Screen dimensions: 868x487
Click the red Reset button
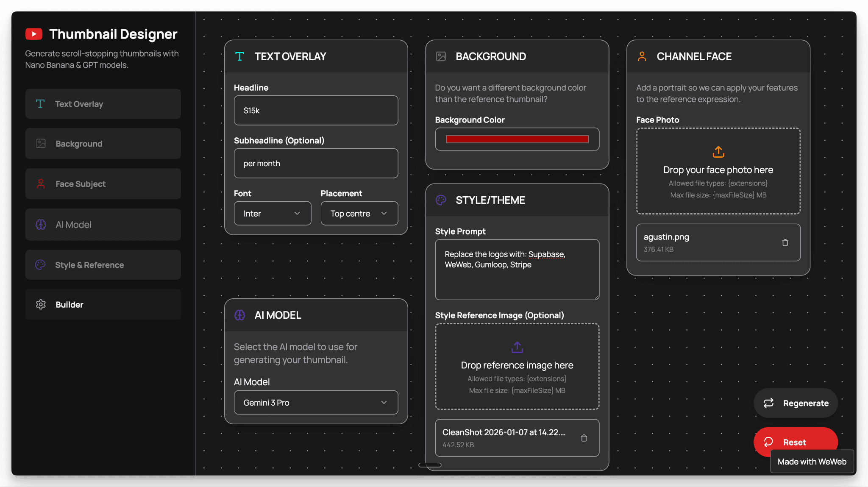[796, 442]
